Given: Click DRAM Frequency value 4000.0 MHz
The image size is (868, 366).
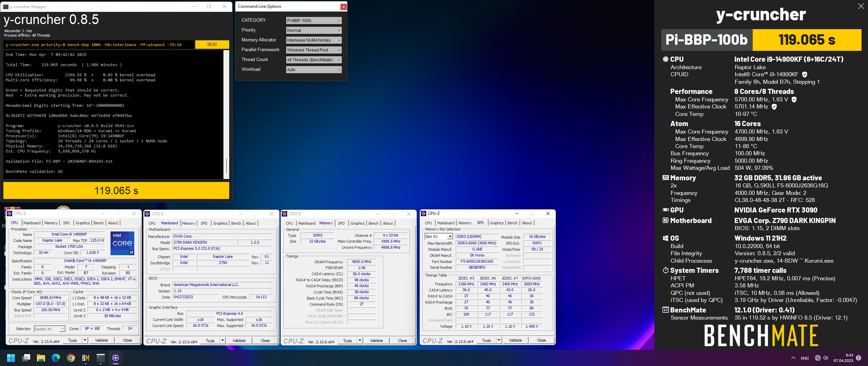Looking at the screenshot, I should (x=361, y=262).
